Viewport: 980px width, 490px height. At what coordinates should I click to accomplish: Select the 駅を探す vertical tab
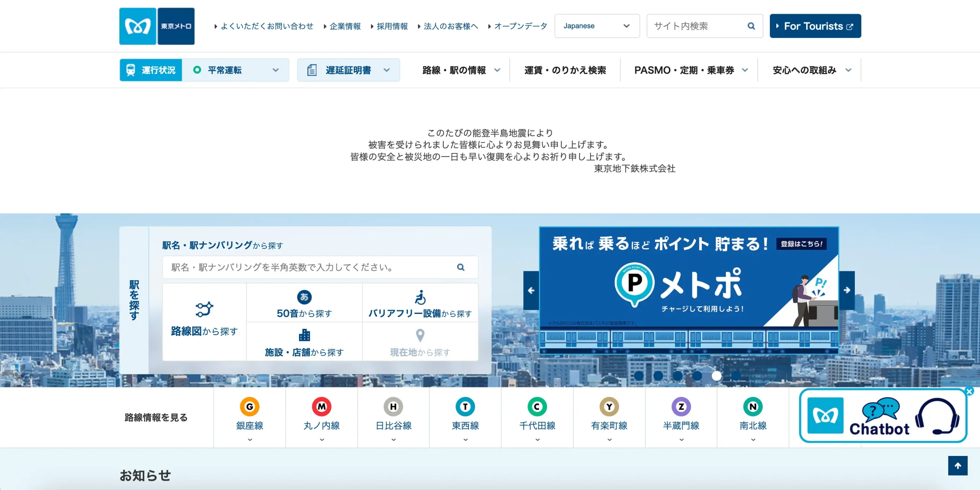tap(134, 300)
